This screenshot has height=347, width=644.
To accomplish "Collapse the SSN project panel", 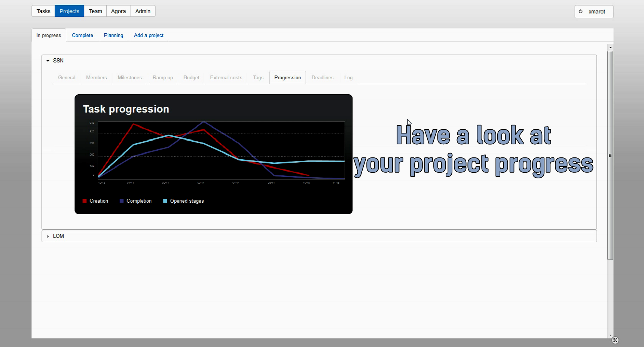I will pyautogui.click(x=48, y=61).
